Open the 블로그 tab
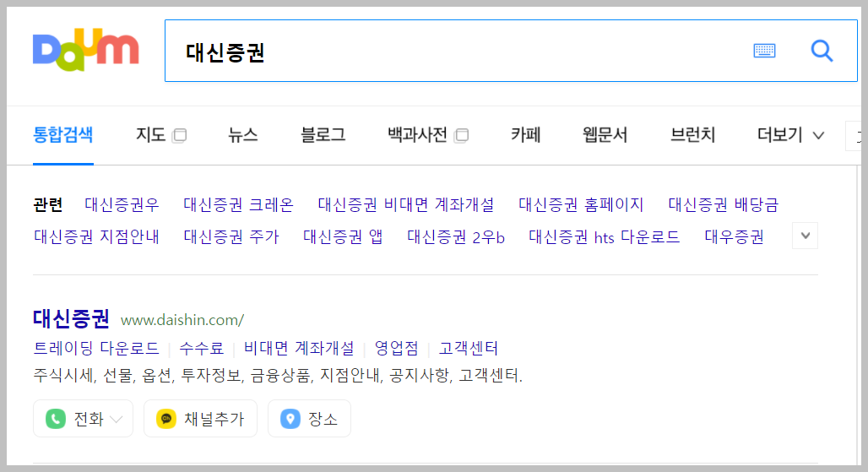The height and width of the screenshot is (472, 868). (x=323, y=135)
